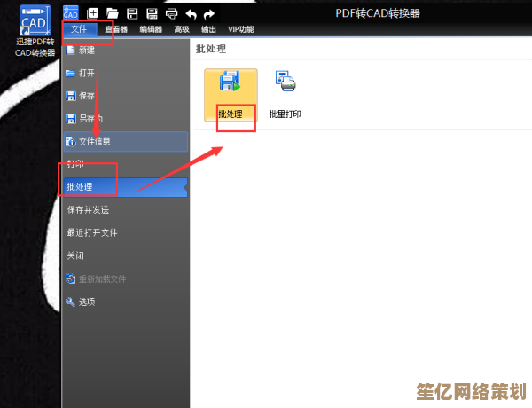Click the open folder icon in quick toolbar
532x408 pixels.
point(113,13)
